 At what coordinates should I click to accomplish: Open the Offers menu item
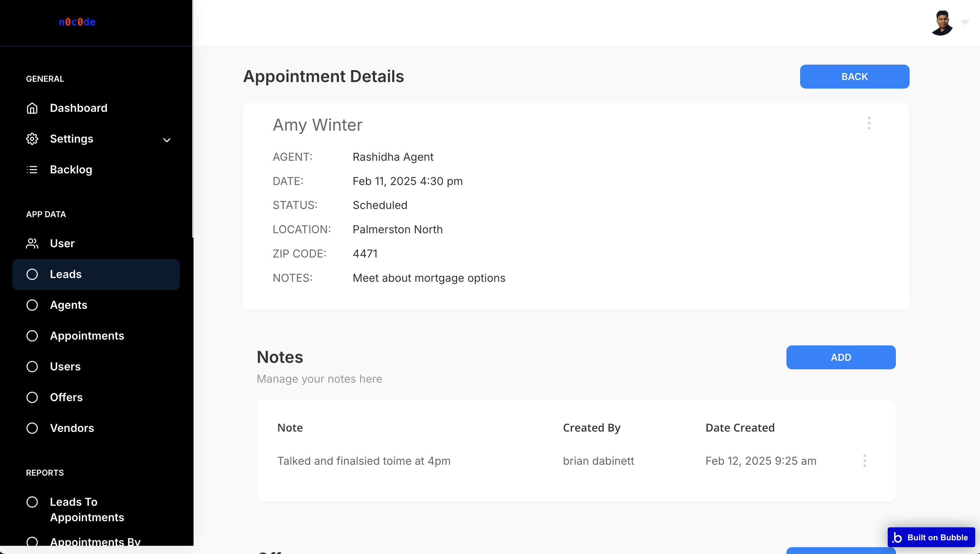66,397
